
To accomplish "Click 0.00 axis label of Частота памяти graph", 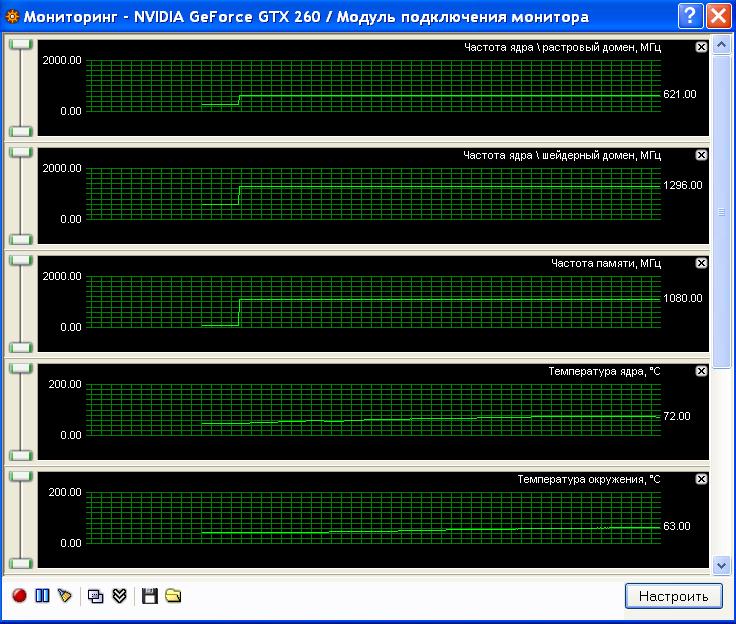I will pos(71,327).
